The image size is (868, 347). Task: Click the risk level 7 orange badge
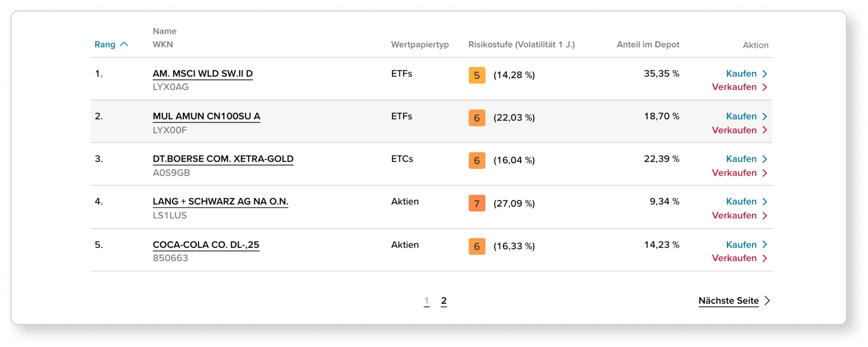click(476, 204)
